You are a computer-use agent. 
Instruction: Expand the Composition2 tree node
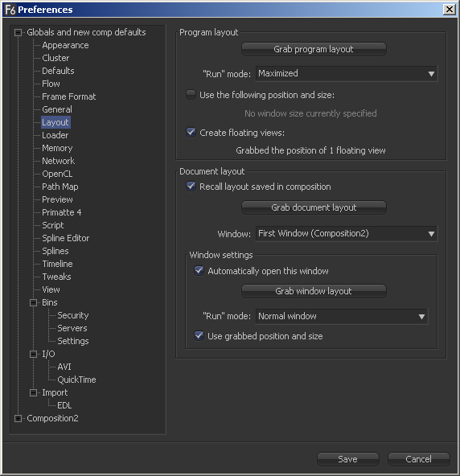tap(18, 418)
